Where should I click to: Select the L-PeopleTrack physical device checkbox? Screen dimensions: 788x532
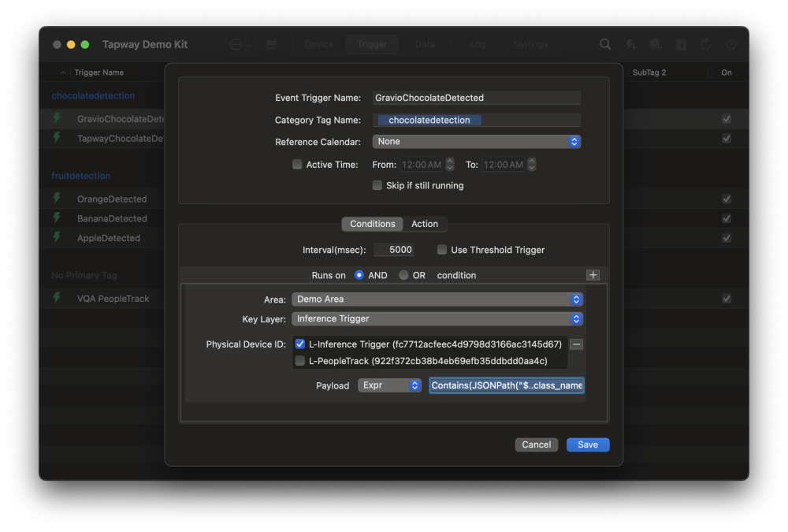click(x=300, y=360)
